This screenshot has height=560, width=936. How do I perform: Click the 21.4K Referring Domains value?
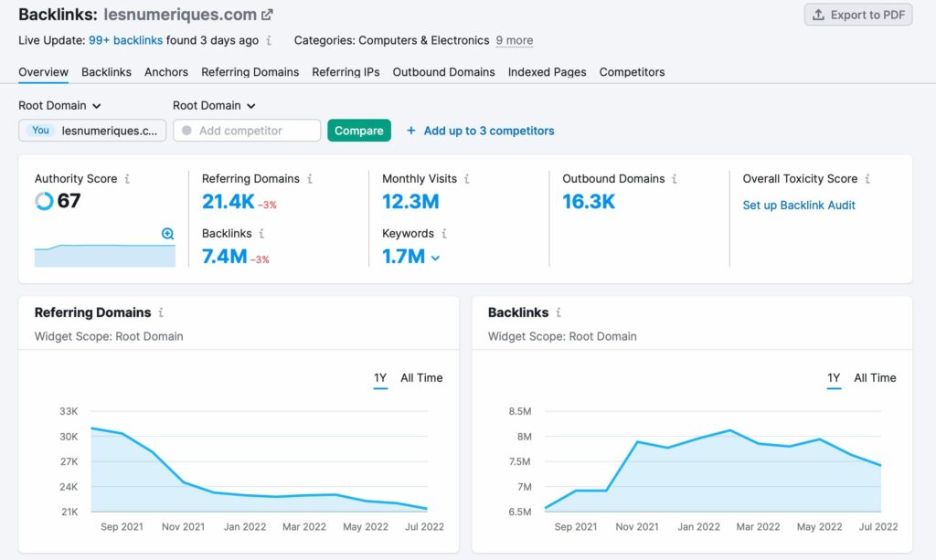coord(228,202)
